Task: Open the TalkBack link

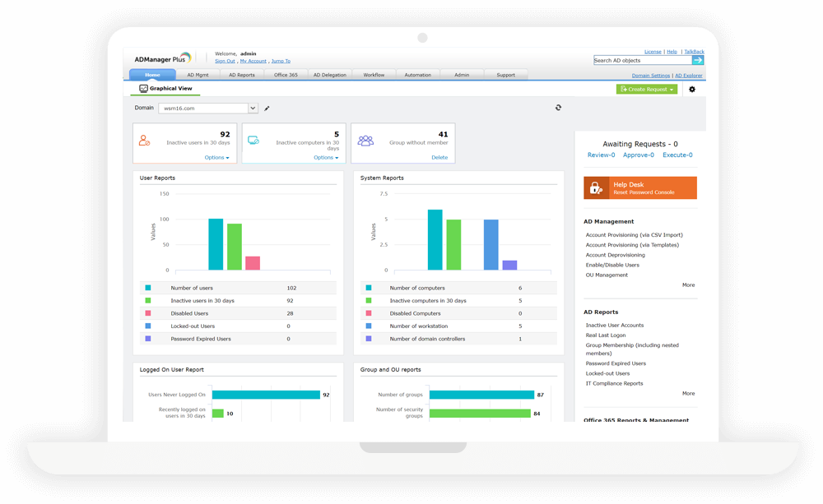Action: pos(694,52)
